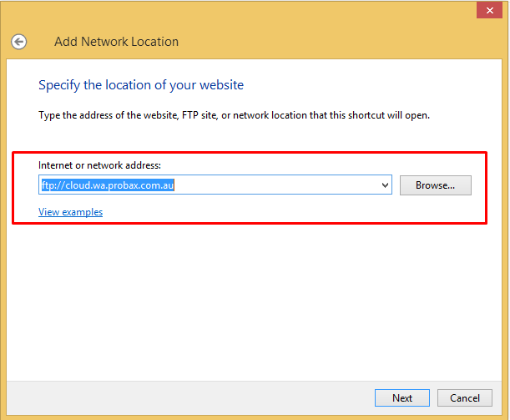The width and height of the screenshot is (510, 420).
Task: Cancel the network location wizard
Action: 464,398
